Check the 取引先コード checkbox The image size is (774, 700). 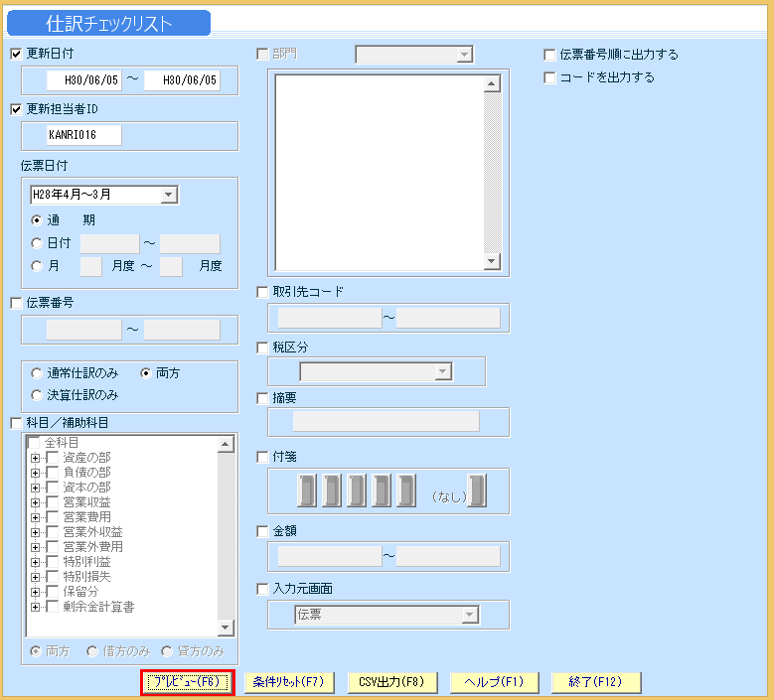262,293
